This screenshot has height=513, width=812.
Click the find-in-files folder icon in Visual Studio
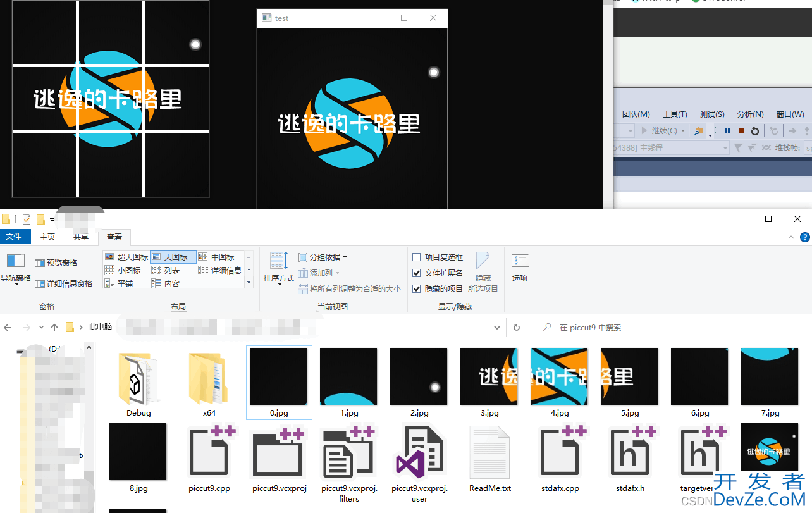pyautogui.click(x=699, y=131)
